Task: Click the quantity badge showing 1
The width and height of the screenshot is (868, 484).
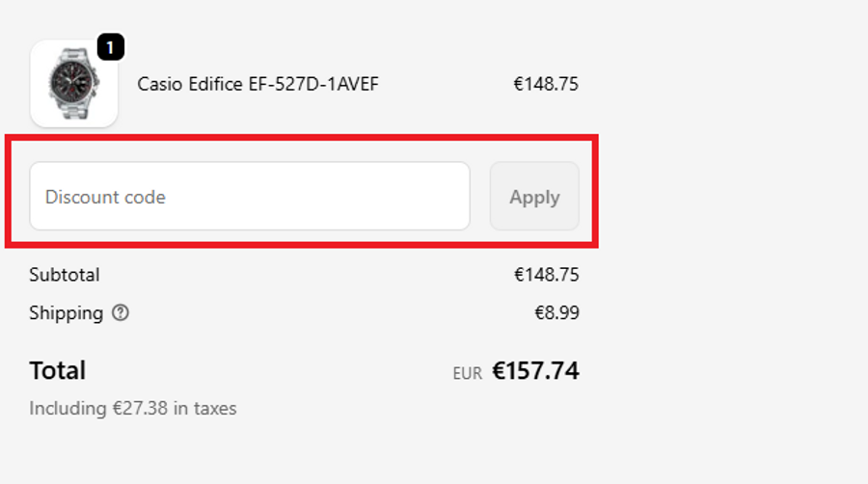Action: coord(110,47)
